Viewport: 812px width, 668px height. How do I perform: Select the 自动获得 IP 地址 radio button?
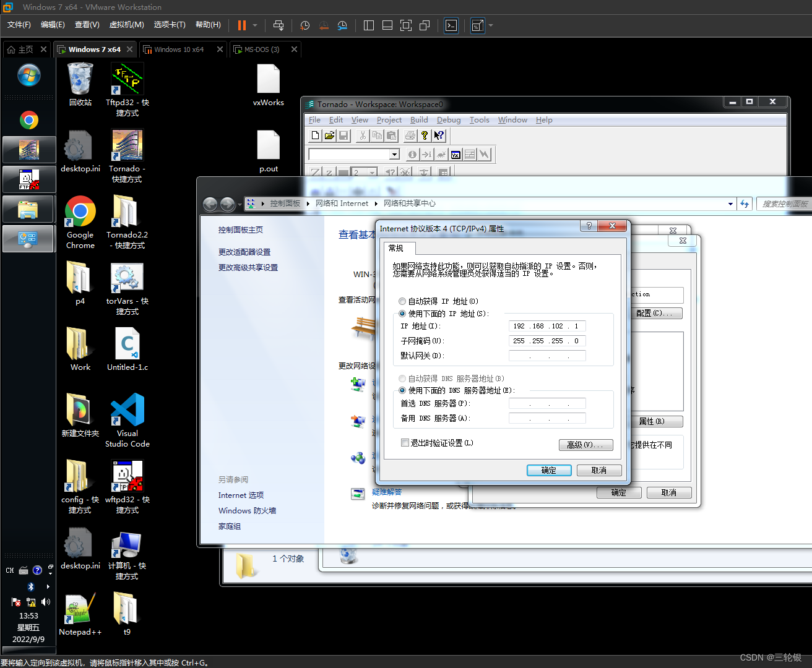(x=402, y=301)
